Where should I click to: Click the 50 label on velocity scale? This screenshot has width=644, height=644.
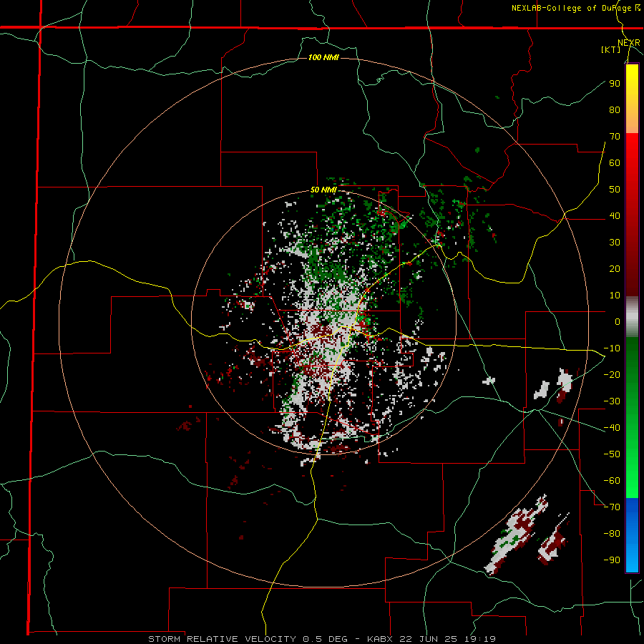click(615, 190)
